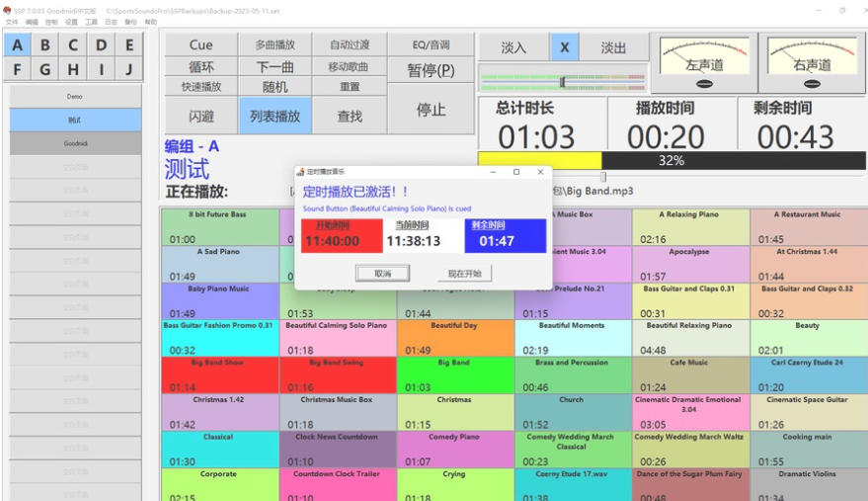Open the 工具 menu
The image size is (868, 501).
point(91,22)
